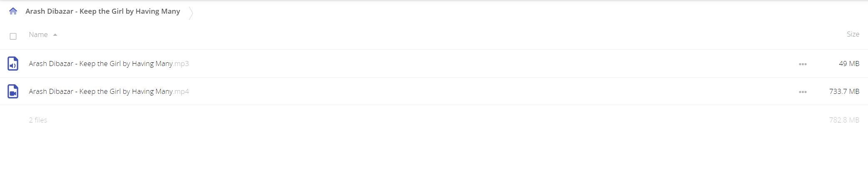The height and width of the screenshot is (169, 868).
Task: Select the .mp3 extension text of first file
Action: 181,64
